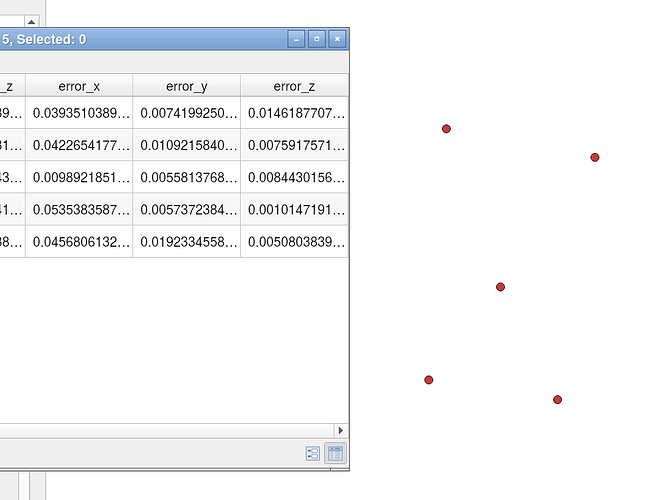
Task: Click scroll up arrow in left panel
Action: coord(32,22)
